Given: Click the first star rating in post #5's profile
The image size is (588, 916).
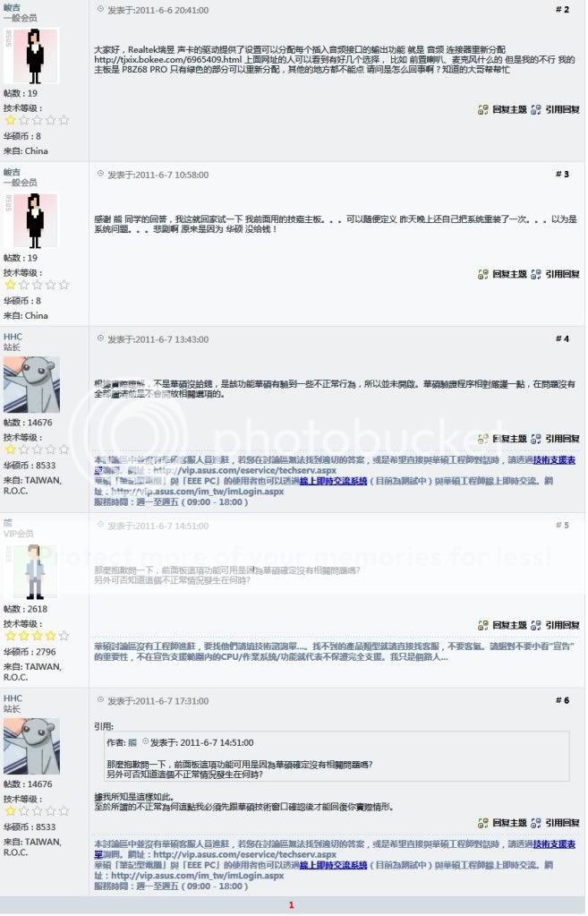Looking at the screenshot, I should pyautogui.click(x=10, y=636).
